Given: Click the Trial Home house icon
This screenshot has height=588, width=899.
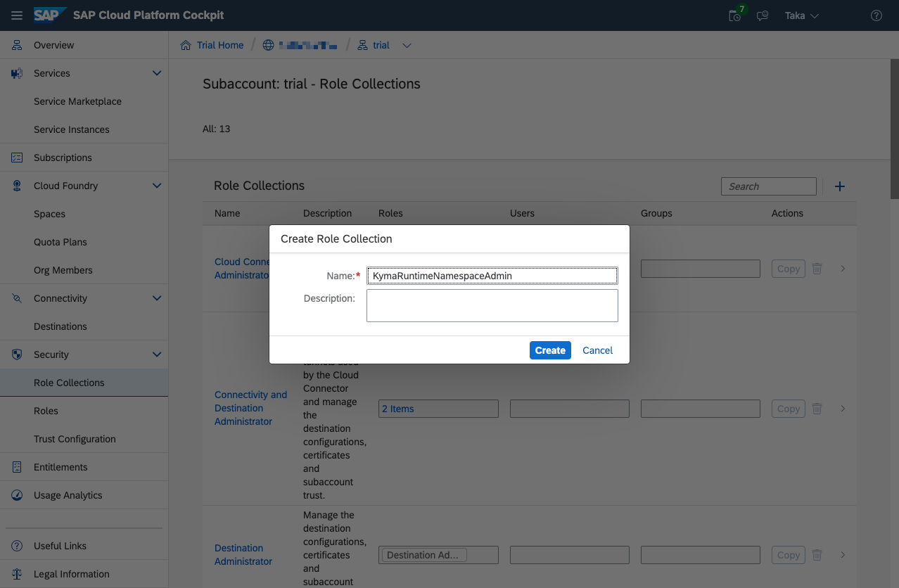Looking at the screenshot, I should (186, 45).
